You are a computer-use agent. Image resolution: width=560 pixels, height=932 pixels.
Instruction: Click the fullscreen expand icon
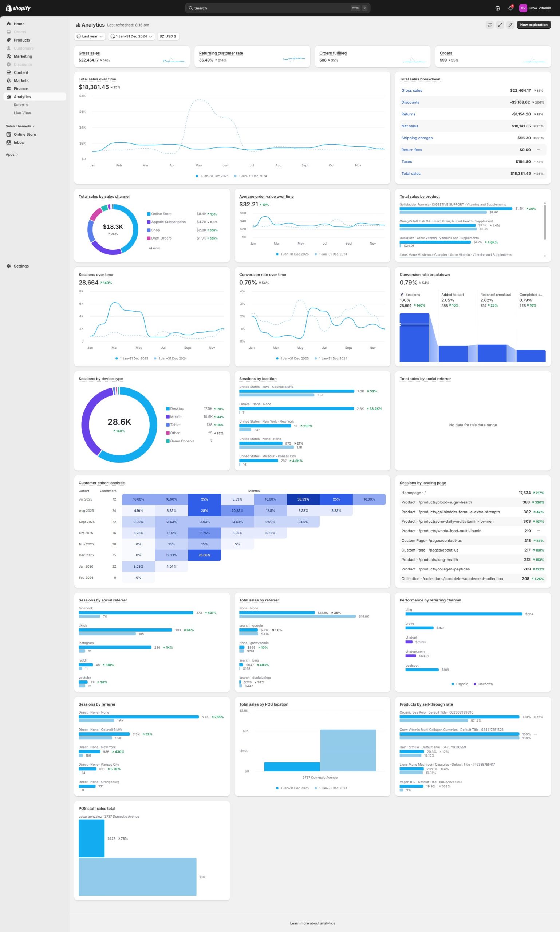tap(500, 25)
